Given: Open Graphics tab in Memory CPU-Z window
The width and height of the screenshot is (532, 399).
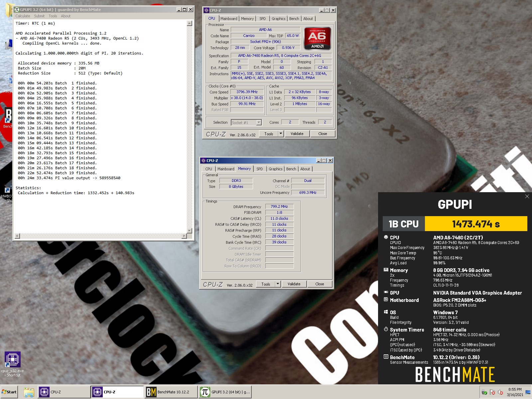Looking at the screenshot, I should coord(275,169).
